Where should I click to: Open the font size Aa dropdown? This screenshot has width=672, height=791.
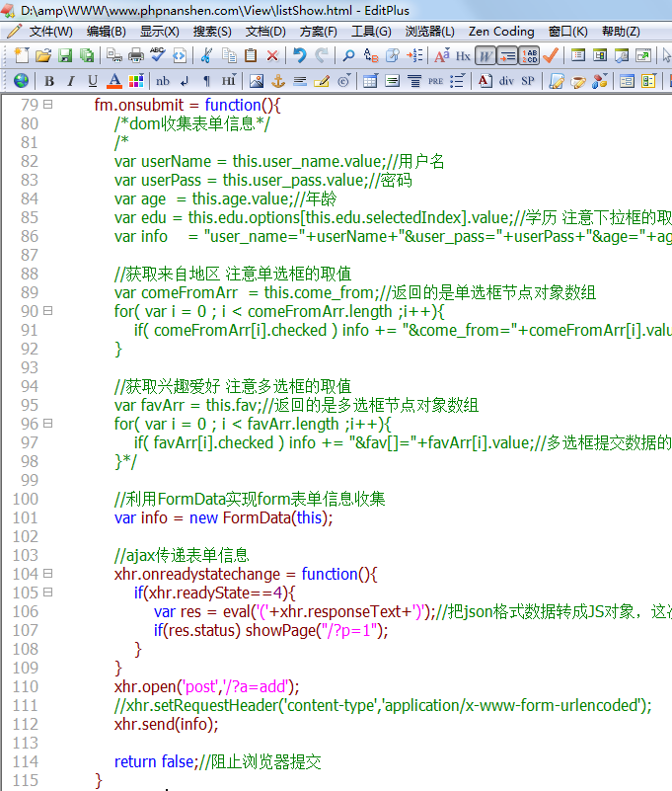pos(442,55)
